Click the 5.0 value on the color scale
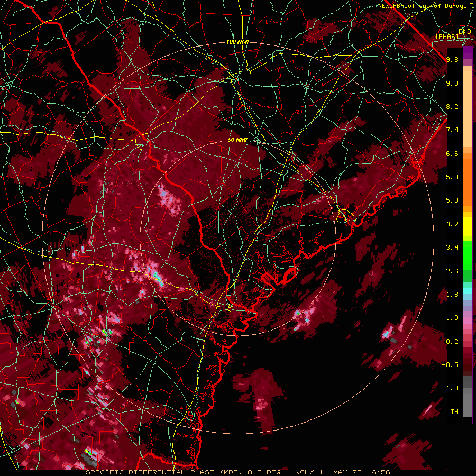Viewport: 476px width, 476px height. click(452, 200)
